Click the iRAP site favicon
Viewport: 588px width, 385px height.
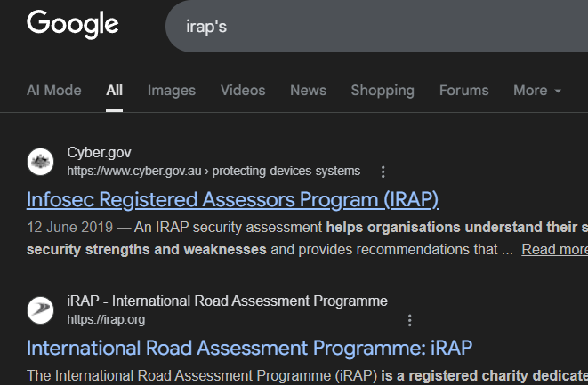[40, 309]
